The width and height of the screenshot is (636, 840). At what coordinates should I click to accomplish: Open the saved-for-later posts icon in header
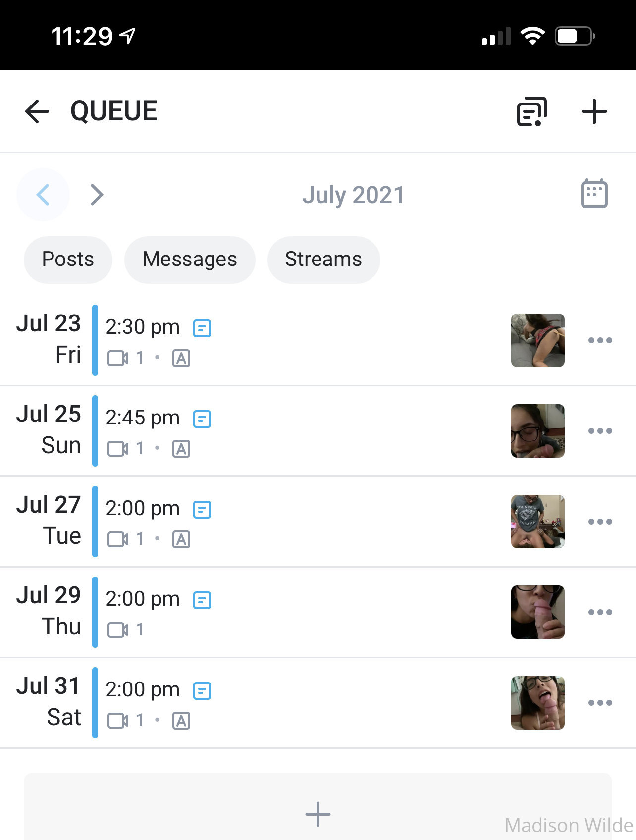(532, 111)
